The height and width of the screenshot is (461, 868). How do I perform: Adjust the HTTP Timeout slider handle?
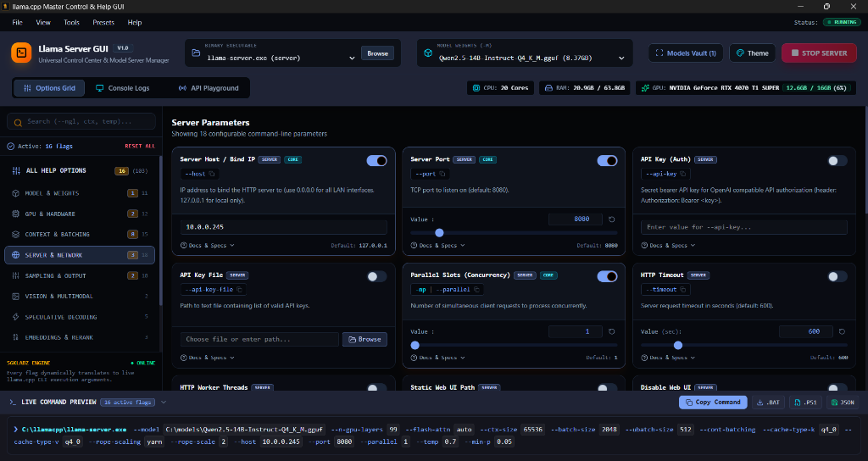[x=678, y=346]
